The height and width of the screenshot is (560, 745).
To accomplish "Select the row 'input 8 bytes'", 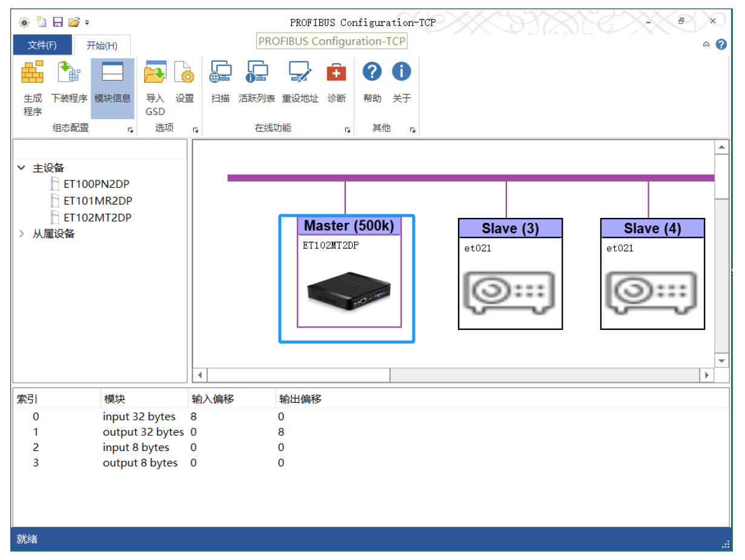I will click(x=371, y=447).
